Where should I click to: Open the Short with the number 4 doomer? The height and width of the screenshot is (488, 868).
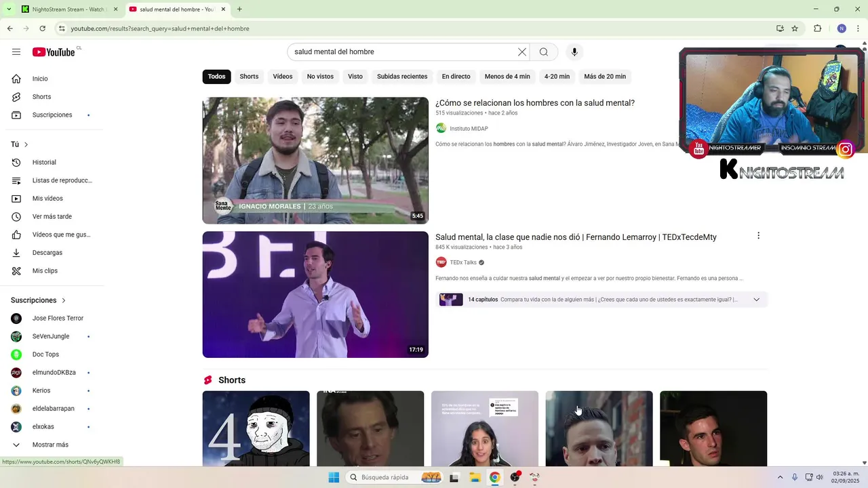pos(256,428)
